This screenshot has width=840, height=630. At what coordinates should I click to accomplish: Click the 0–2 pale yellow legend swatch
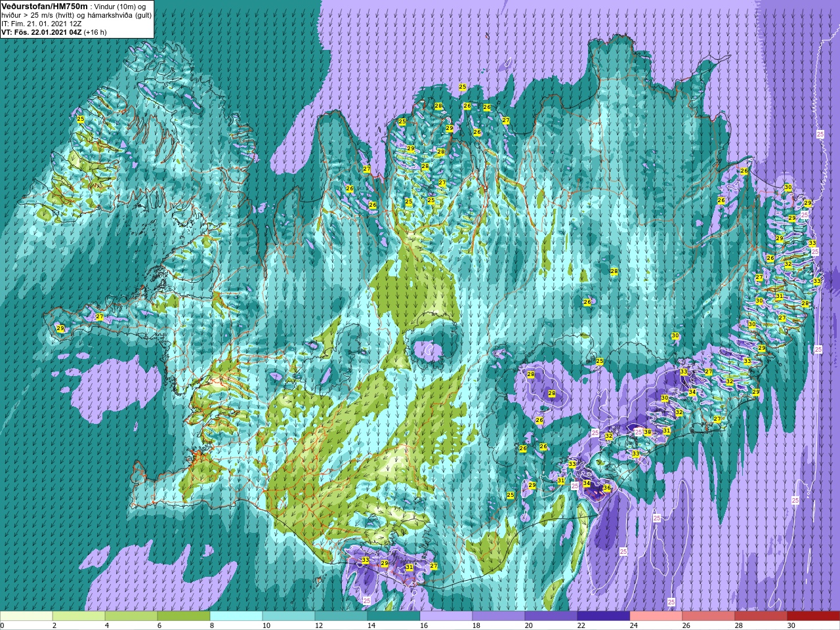coord(26,616)
